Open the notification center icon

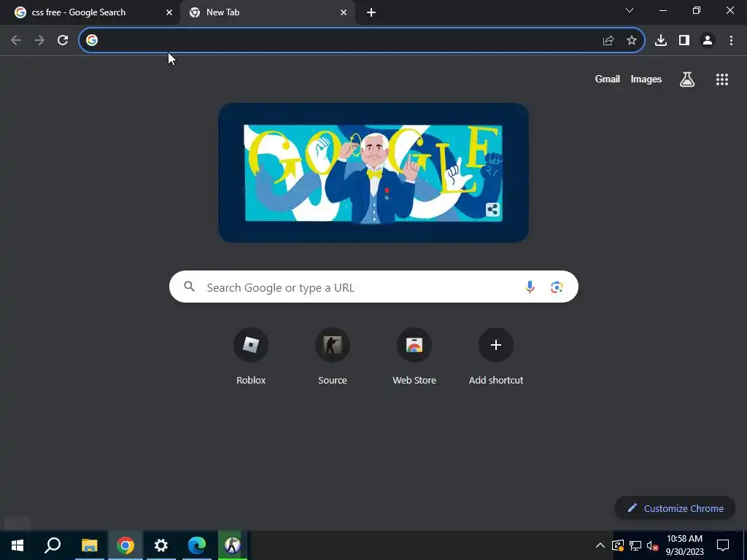point(723,545)
